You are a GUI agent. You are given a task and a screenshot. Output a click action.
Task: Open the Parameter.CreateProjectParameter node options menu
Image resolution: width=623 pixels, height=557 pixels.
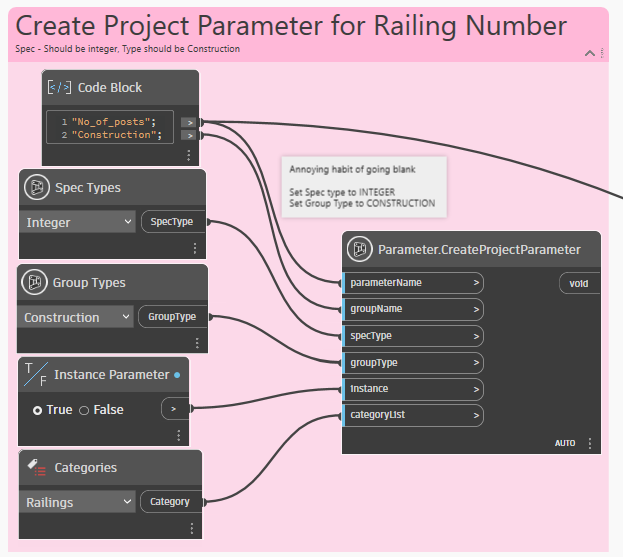click(x=590, y=443)
